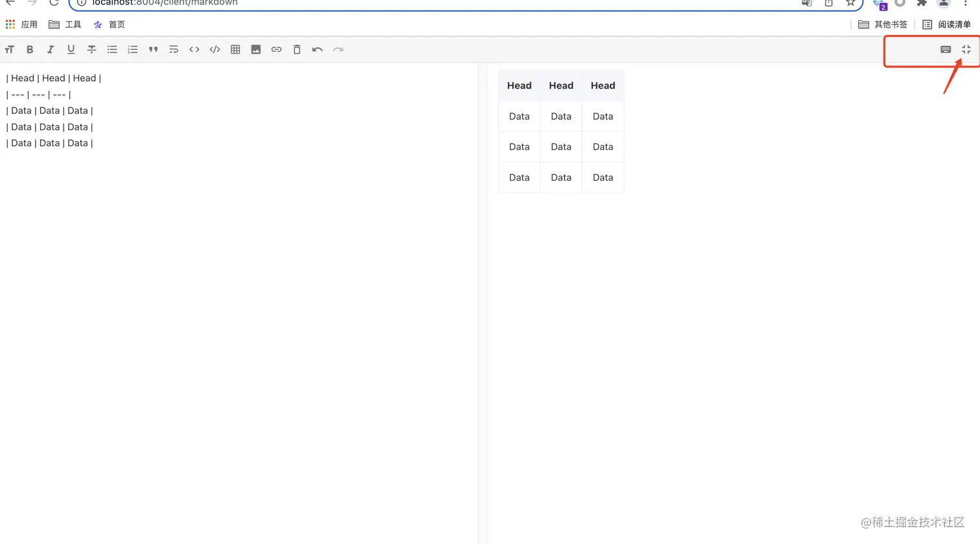Insert a hyperlink
The image size is (980, 544).
pyautogui.click(x=277, y=49)
